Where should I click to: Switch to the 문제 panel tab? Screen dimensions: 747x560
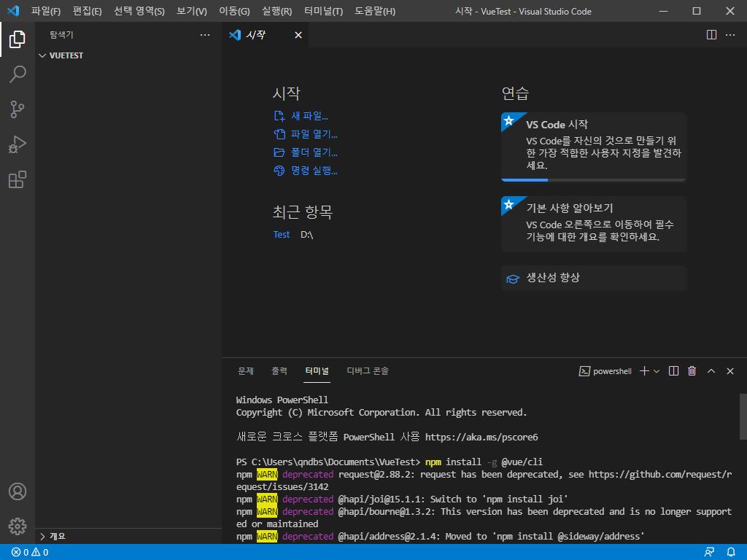(246, 371)
